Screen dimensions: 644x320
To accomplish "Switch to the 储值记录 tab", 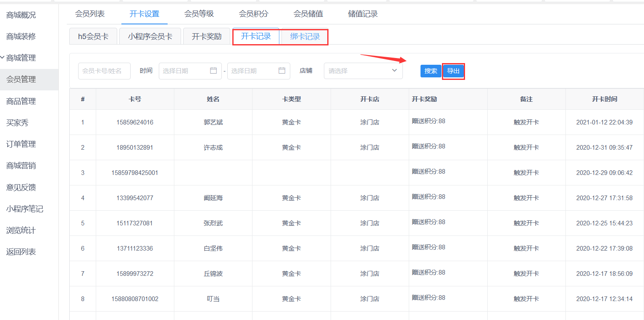I will point(363,14).
